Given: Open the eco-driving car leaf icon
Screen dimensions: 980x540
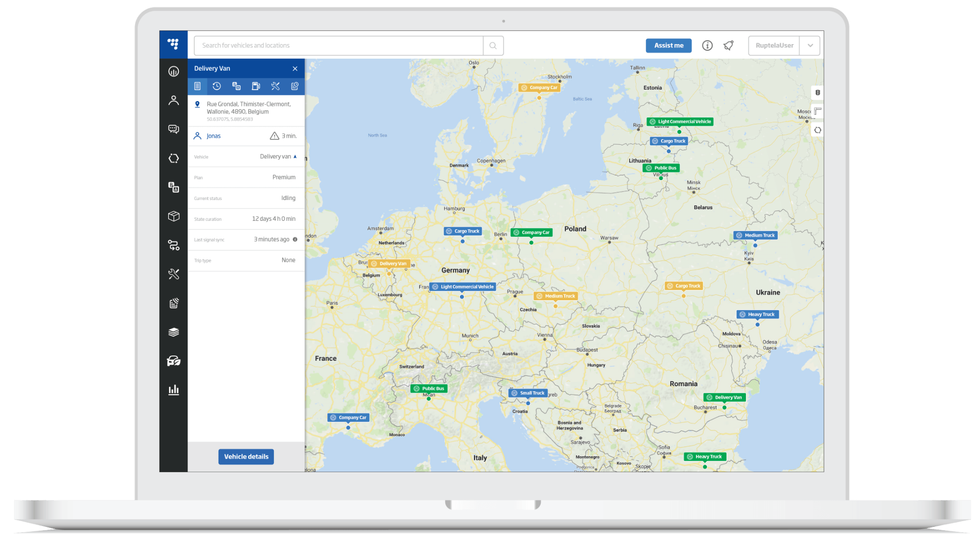Looking at the screenshot, I should click(174, 361).
